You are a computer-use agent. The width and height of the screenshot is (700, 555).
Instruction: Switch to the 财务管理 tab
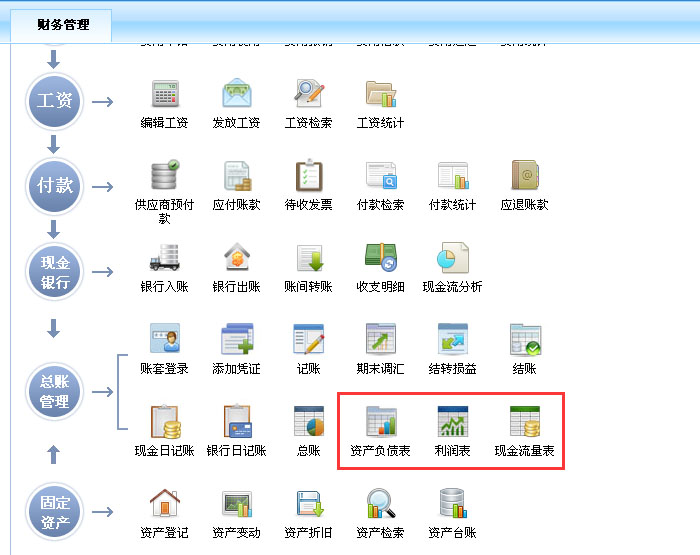click(62, 25)
